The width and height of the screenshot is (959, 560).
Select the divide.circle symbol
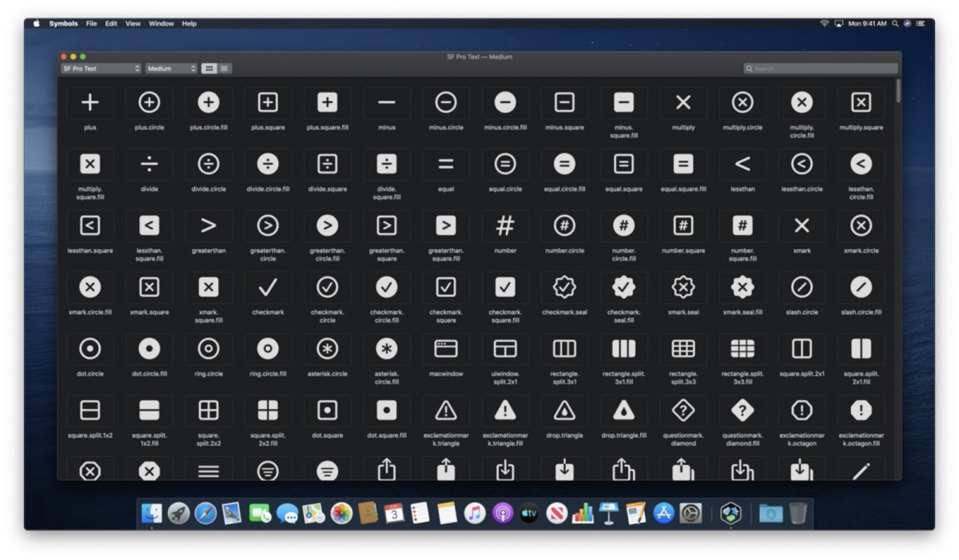(x=208, y=164)
